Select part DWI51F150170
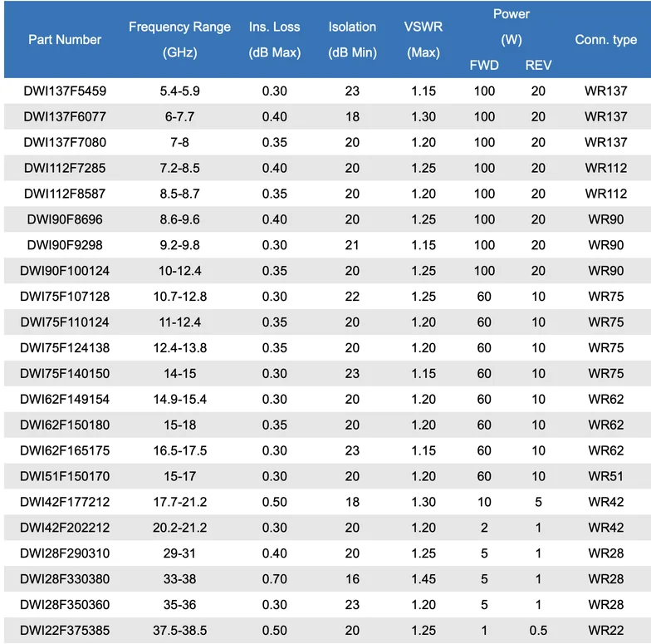The height and width of the screenshot is (644, 651). (x=65, y=477)
